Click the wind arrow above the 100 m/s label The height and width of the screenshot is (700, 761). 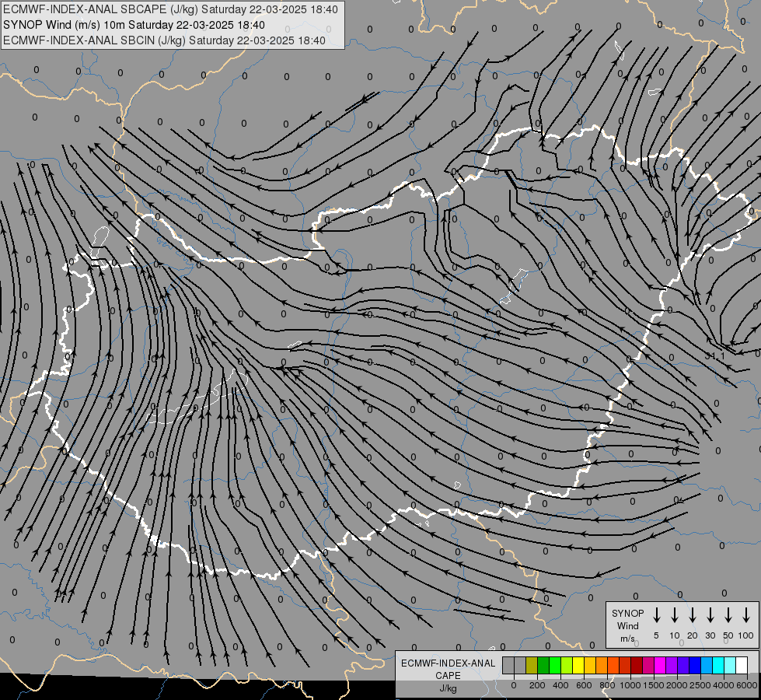click(x=746, y=614)
